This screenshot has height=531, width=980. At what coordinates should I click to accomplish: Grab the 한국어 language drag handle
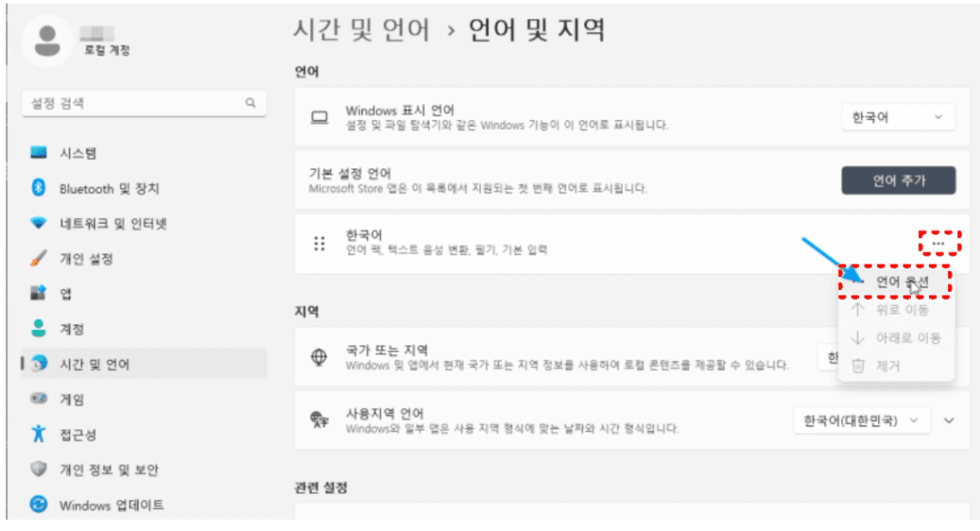319,244
